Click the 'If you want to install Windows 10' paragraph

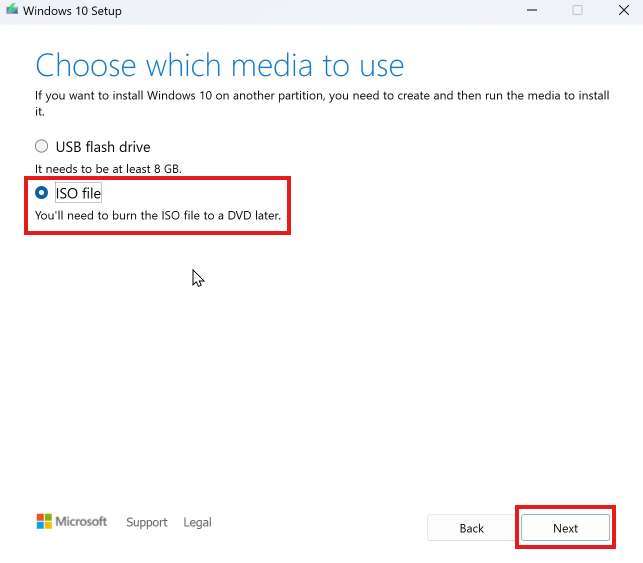coord(322,103)
